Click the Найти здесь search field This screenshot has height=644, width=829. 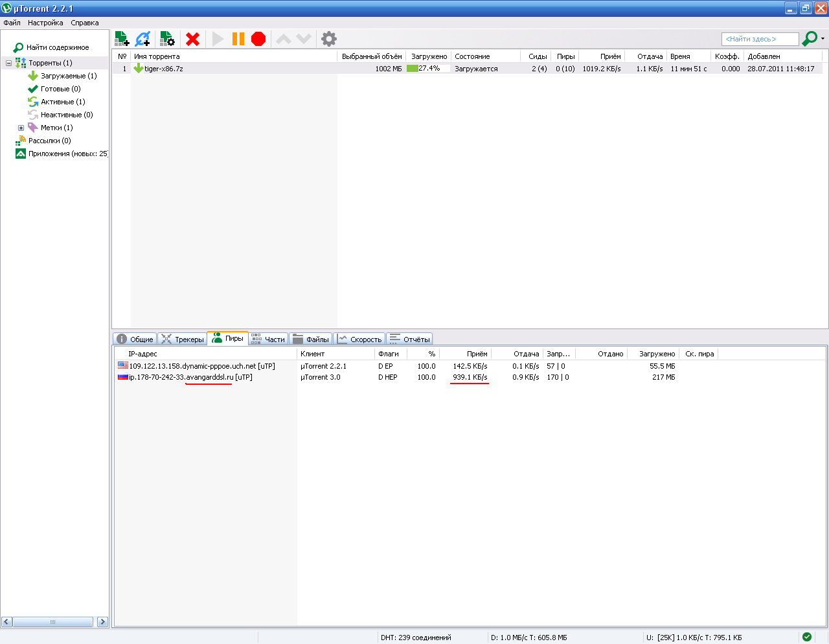tap(760, 39)
